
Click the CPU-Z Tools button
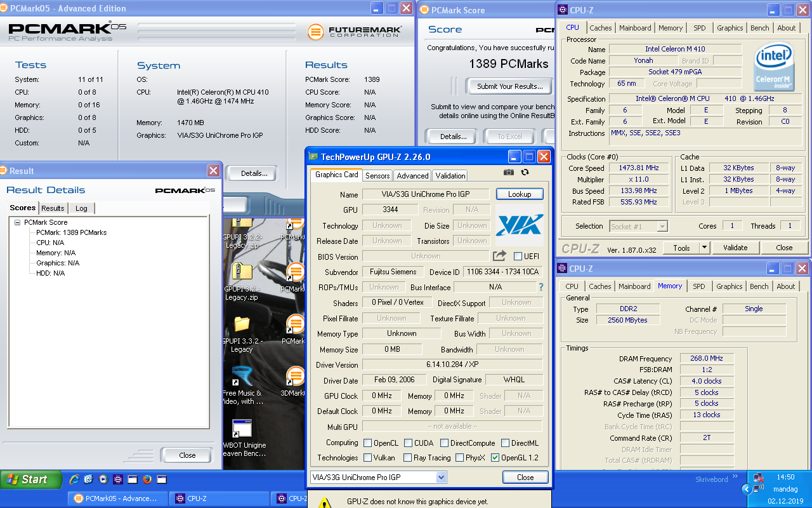tap(682, 248)
